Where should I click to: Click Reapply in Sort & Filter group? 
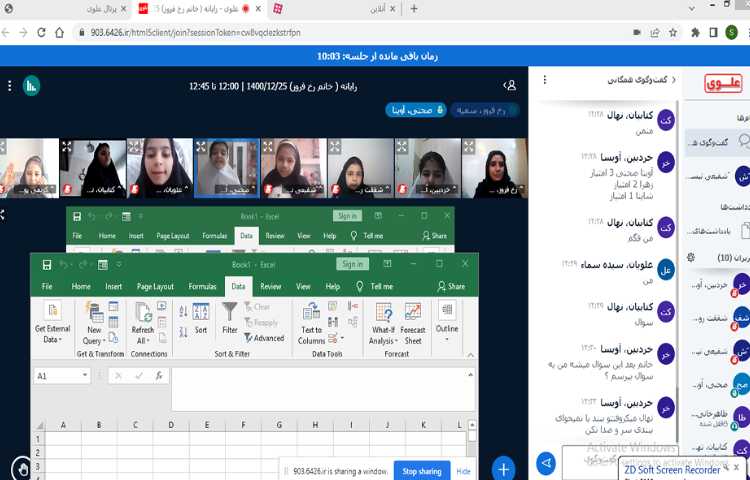261,323
